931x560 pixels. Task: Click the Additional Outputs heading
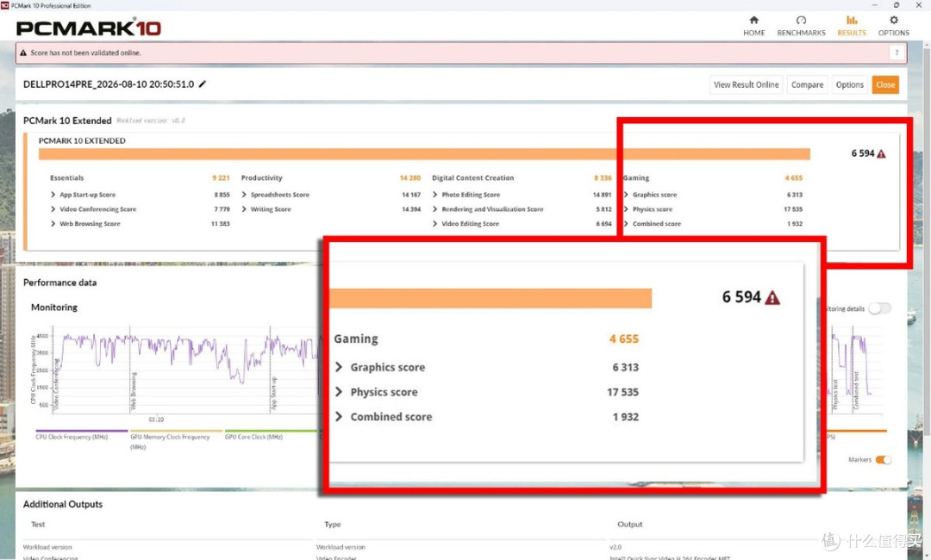63,504
